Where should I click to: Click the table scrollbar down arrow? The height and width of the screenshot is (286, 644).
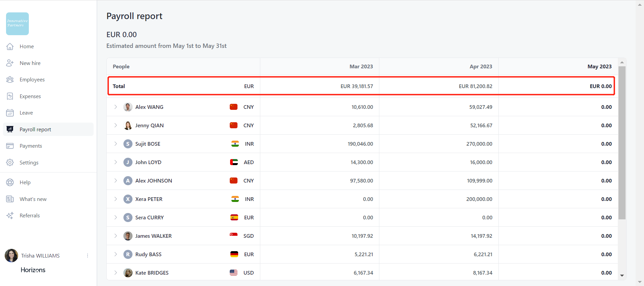pos(622,276)
